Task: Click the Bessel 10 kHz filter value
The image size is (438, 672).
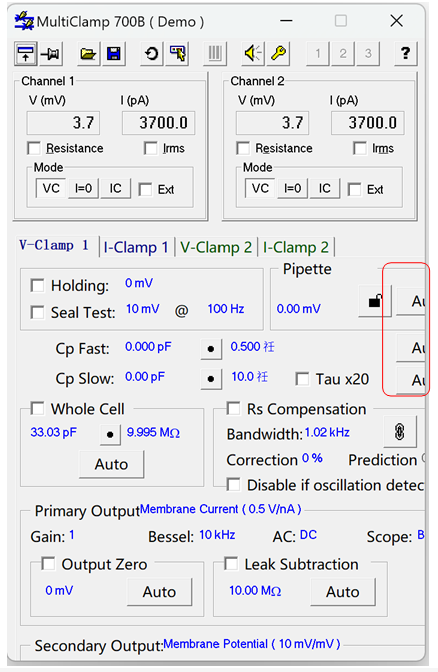Action: [x=217, y=535]
